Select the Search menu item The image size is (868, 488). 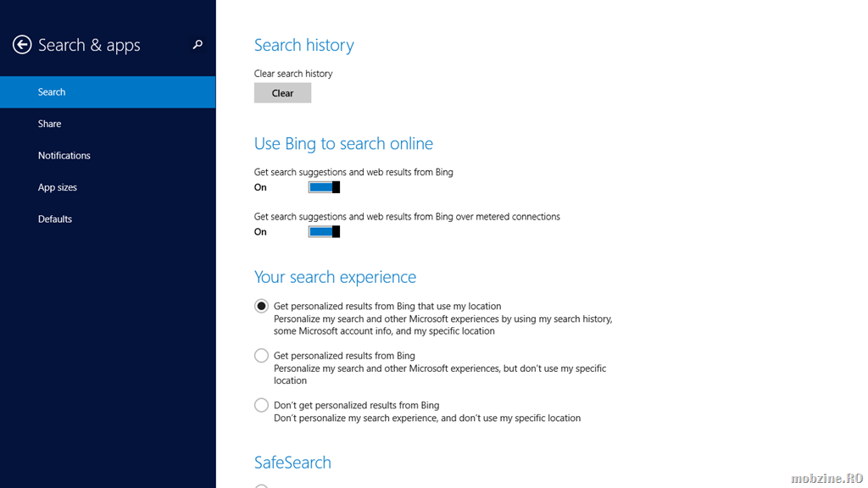108,91
